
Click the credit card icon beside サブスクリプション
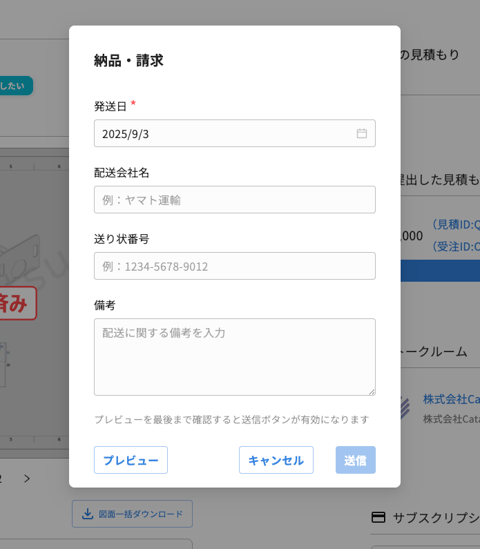click(378, 517)
